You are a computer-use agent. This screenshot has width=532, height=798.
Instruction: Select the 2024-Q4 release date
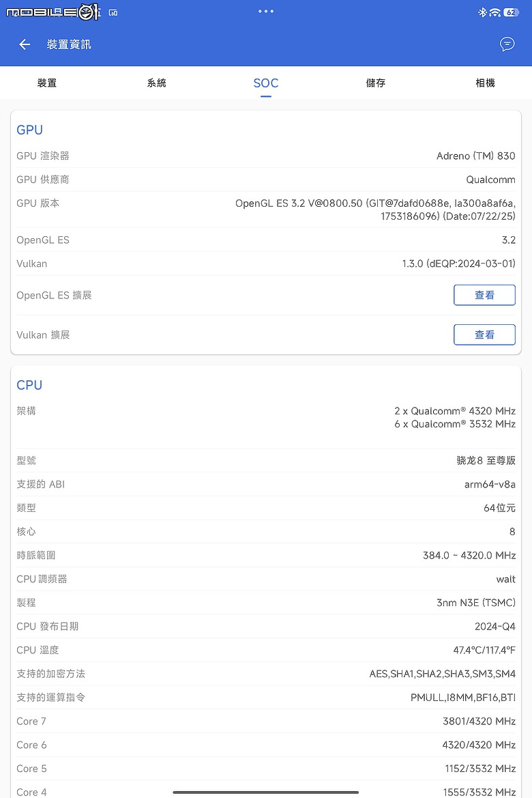point(495,627)
